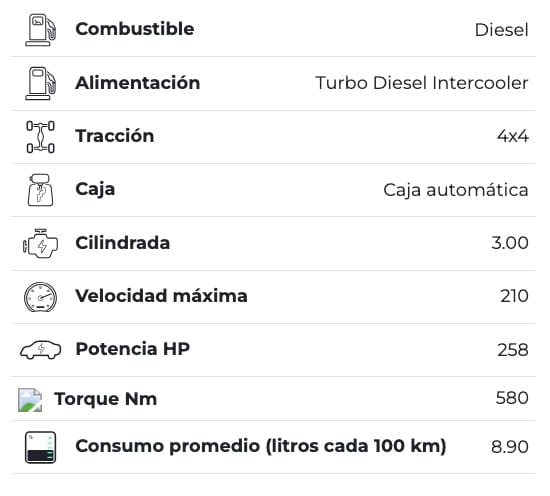Click the Caja automática value
Screen dimensions: 550x496
pos(456,190)
